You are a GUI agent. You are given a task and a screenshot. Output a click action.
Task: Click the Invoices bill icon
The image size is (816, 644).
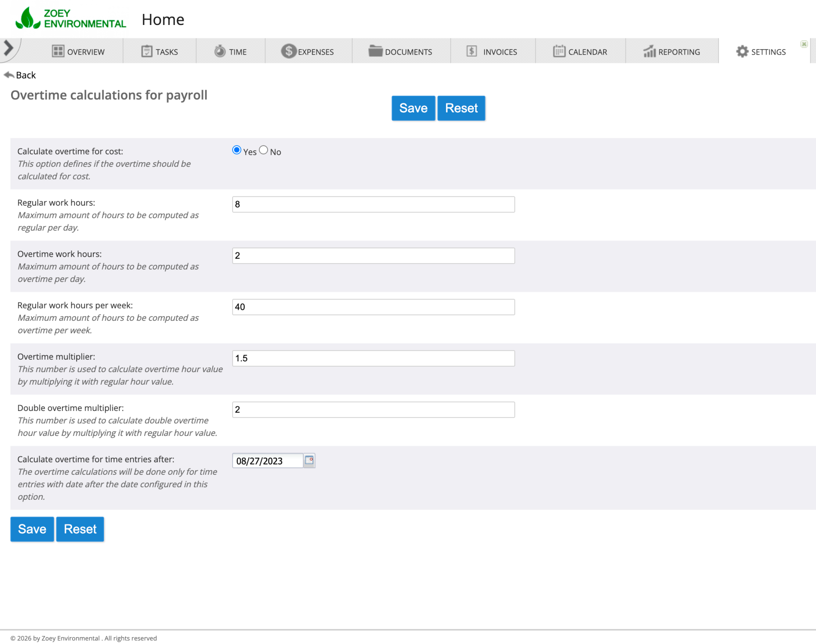pos(472,51)
